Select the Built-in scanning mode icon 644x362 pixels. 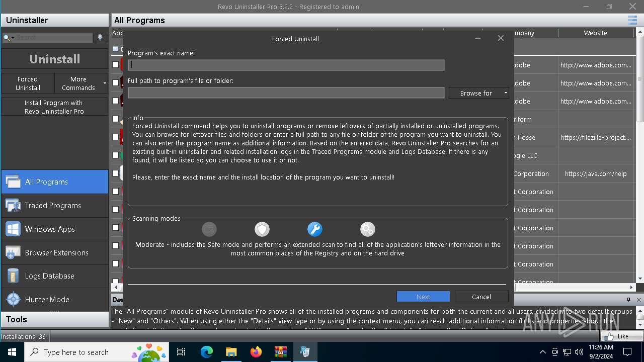pyautogui.click(x=209, y=229)
